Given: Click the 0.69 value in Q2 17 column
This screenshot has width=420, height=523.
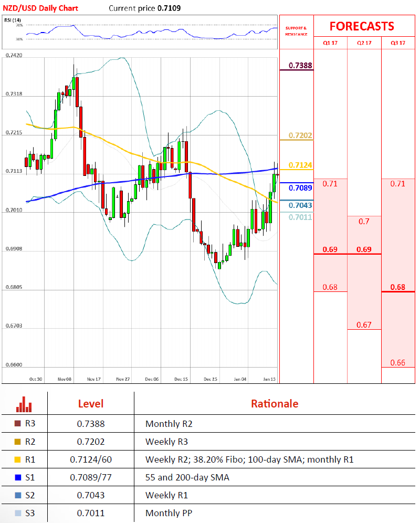Looking at the screenshot, I should pos(364,249).
